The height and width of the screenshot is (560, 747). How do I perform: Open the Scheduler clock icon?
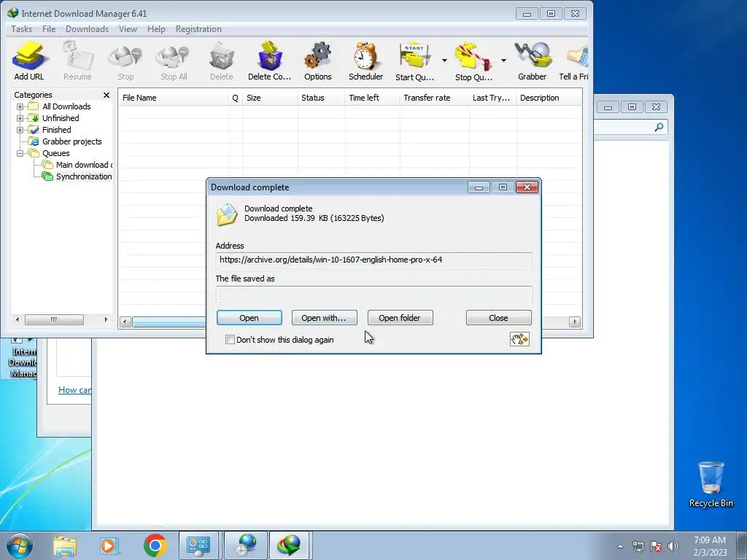[365, 61]
